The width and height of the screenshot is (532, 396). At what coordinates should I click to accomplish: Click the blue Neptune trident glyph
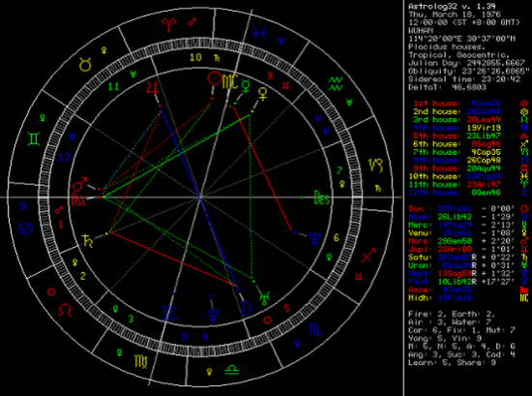[x=314, y=239]
